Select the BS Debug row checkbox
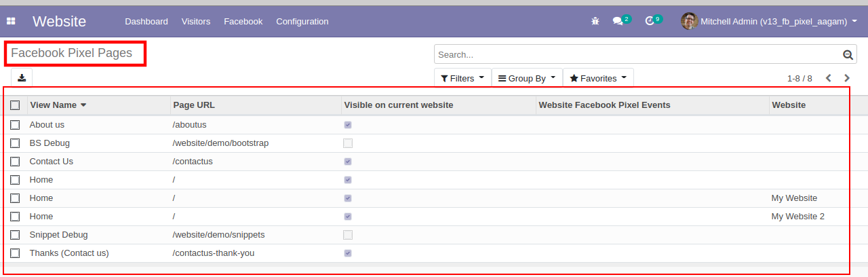868x277 pixels. [15, 143]
